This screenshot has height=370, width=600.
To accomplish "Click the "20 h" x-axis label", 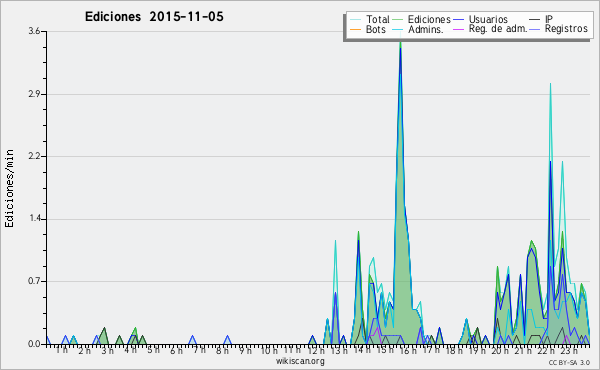I will (500, 350).
